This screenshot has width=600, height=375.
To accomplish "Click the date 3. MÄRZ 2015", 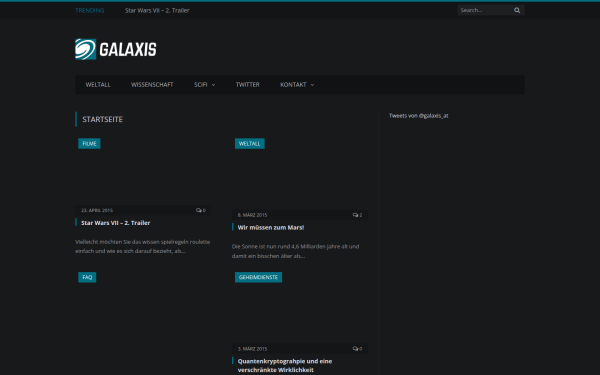I will click(252, 349).
